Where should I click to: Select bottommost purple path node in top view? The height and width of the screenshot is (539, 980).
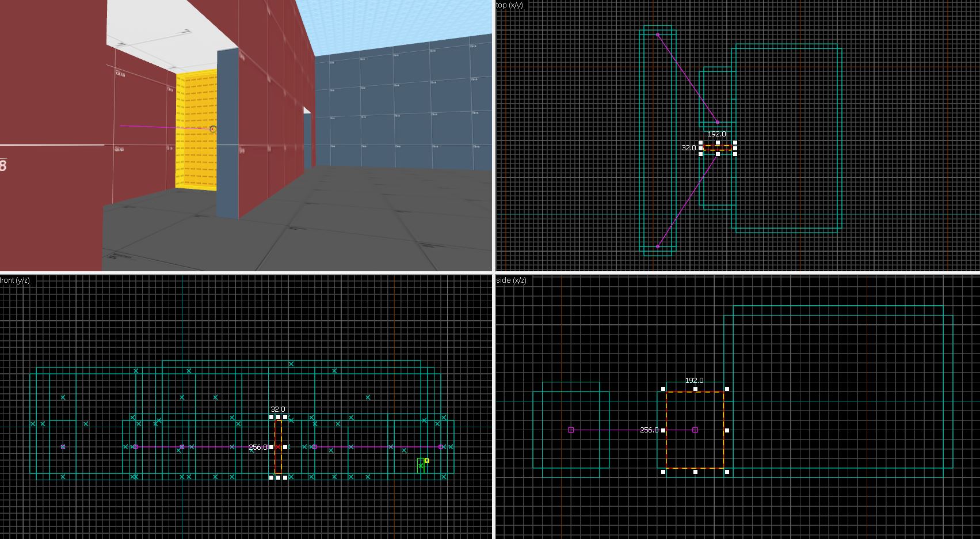point(658,246)
